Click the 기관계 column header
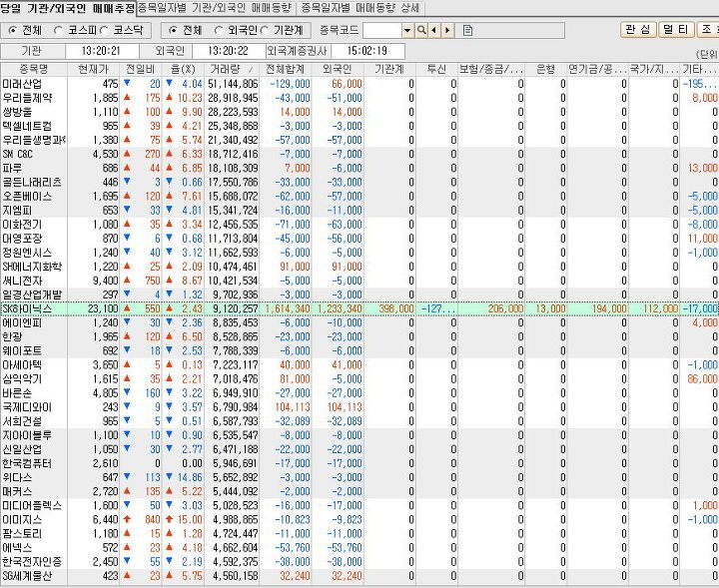 389,69
